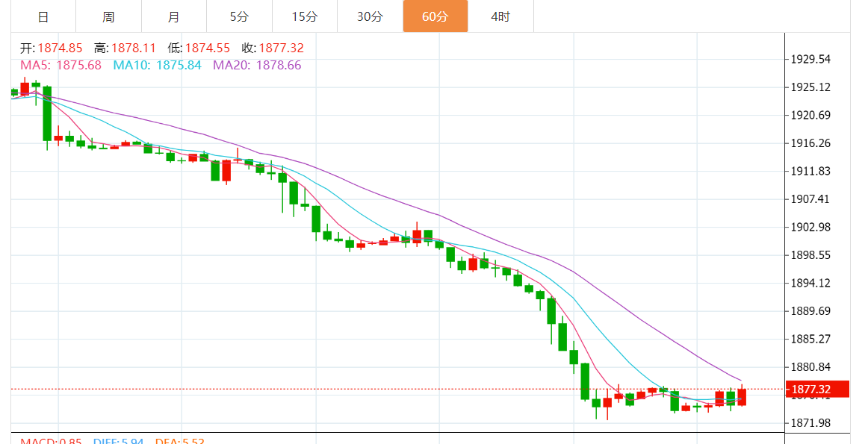Image resolution: width=868 pixels, height=444 pixels.
Task: Click the 1907.41 price axis label
Action: [x=810, y=199]
